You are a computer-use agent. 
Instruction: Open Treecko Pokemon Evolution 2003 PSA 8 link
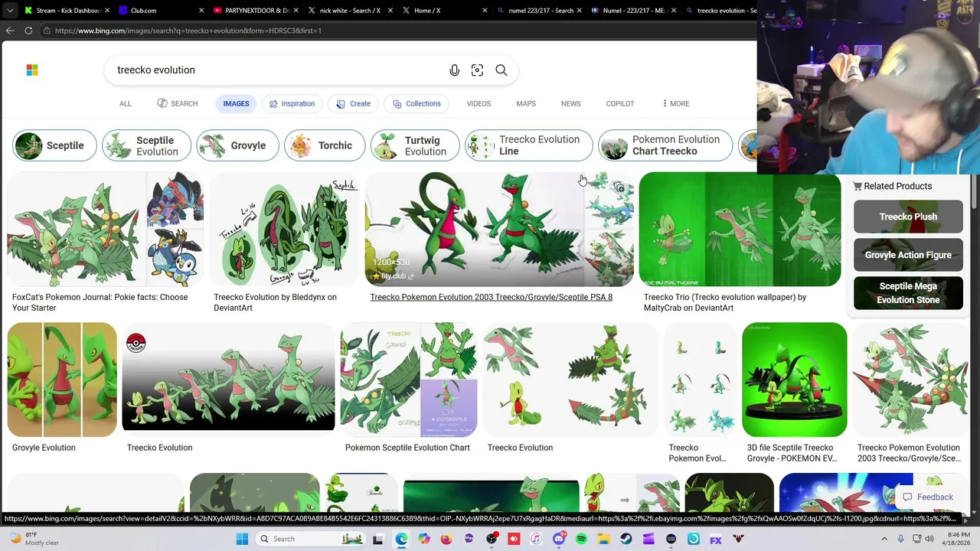491,297
